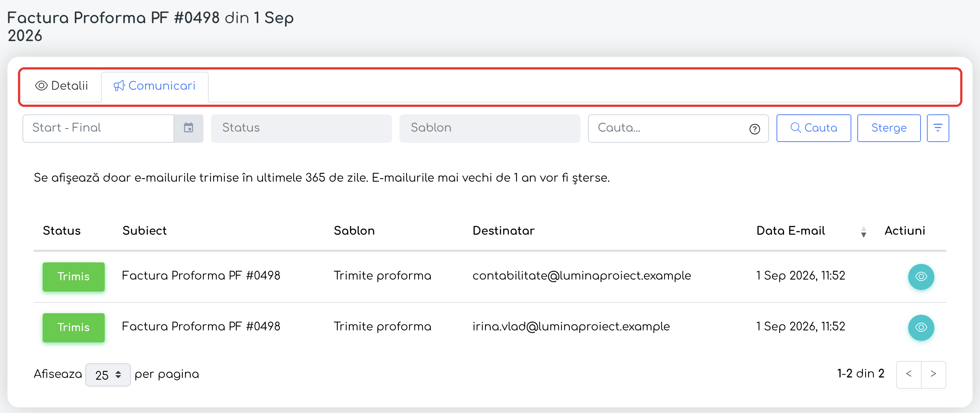Click the Cauta search button
Image resolution: width=980 pixels, height=413 pixels.
(x=814, y=128)
